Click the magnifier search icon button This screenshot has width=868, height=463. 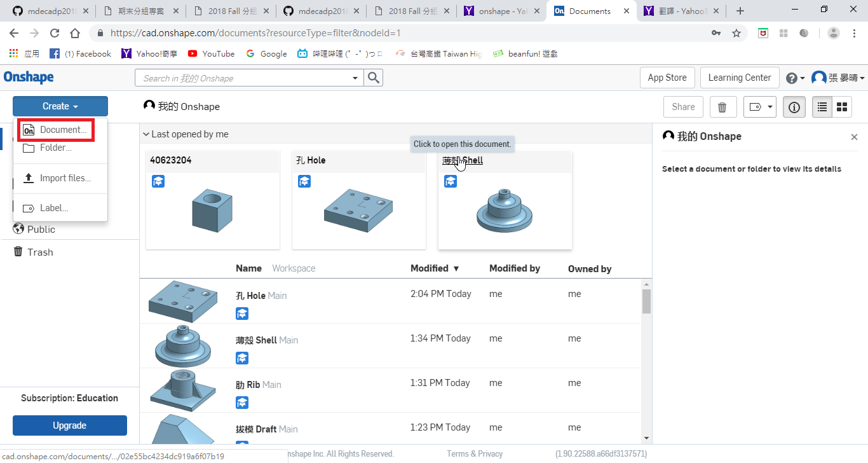pyautogui.click(x=374, y=78)
